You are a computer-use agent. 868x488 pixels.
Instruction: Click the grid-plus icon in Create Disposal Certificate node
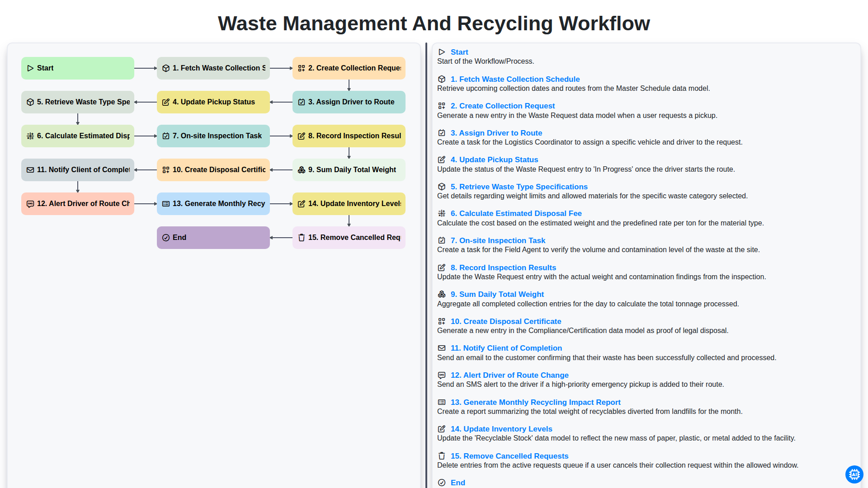pos(166,170)
